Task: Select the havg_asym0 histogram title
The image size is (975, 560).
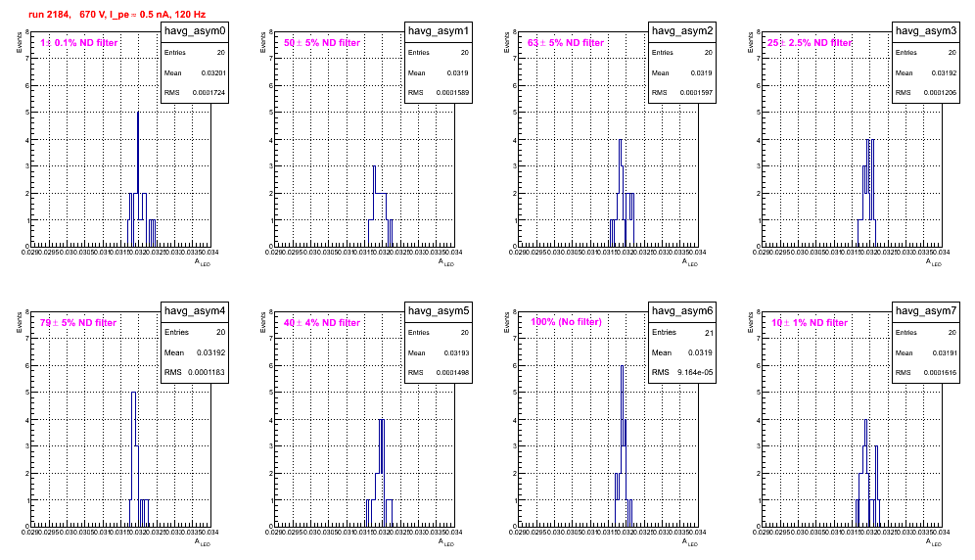Action: coord(195,30)
